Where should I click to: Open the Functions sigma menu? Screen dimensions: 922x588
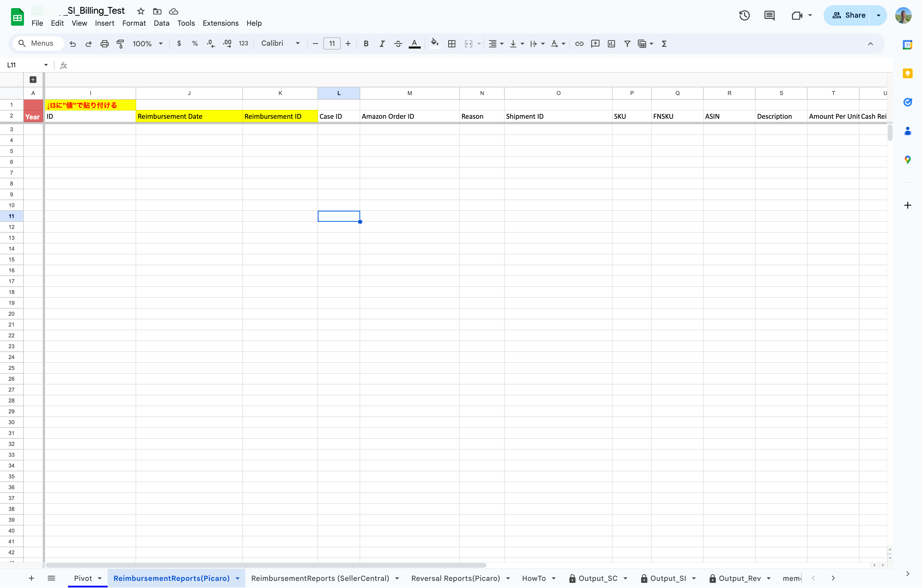click(664, 44)
